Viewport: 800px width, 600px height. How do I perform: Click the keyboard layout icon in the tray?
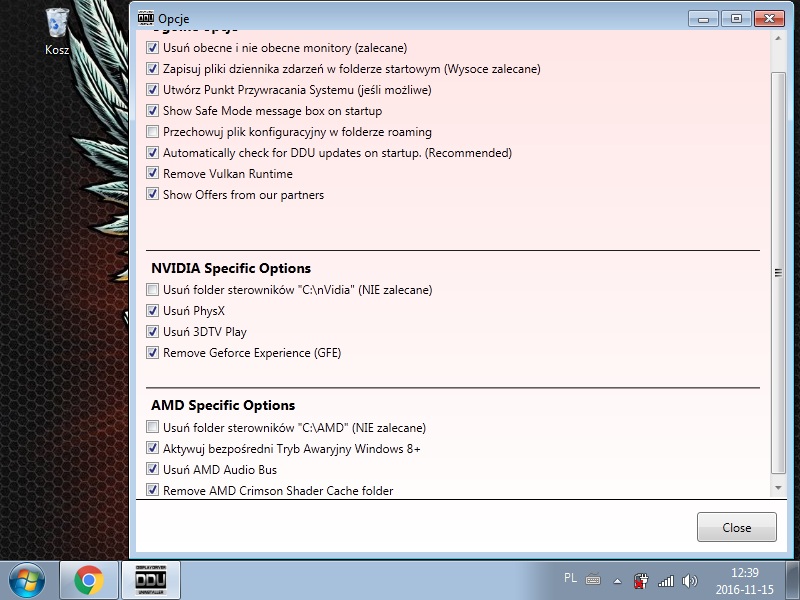[593, 578]
